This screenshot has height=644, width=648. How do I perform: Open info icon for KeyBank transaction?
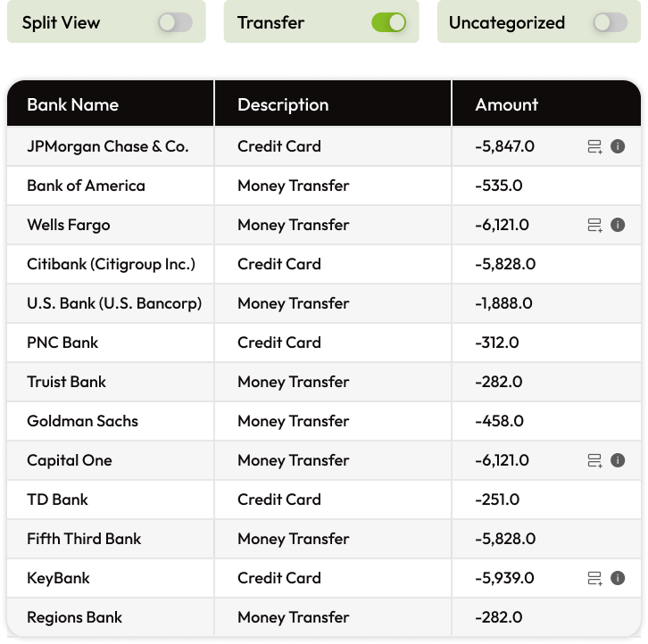(x=618, y=578)
